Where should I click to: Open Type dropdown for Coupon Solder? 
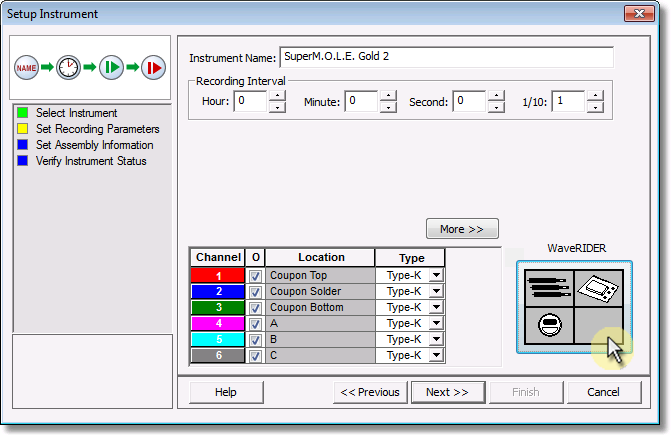tap(436, 291)
